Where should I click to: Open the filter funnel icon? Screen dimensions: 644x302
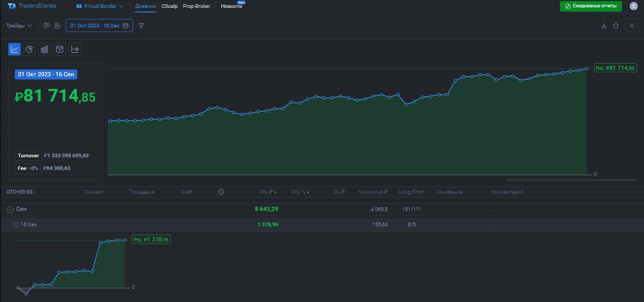141,25
